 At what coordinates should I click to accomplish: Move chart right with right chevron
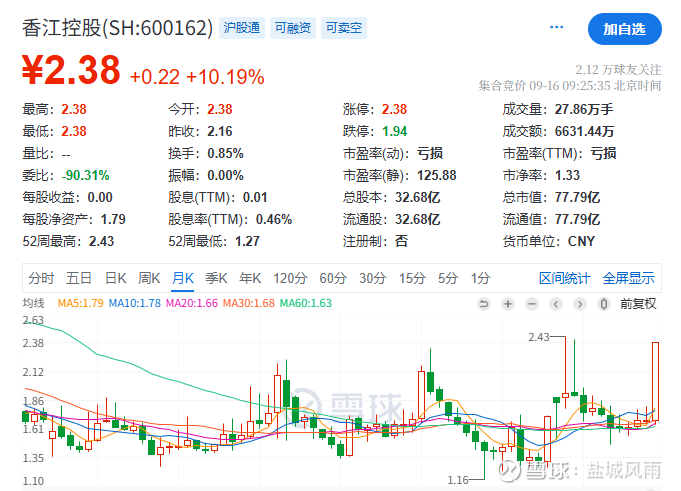tap(580, 304)
